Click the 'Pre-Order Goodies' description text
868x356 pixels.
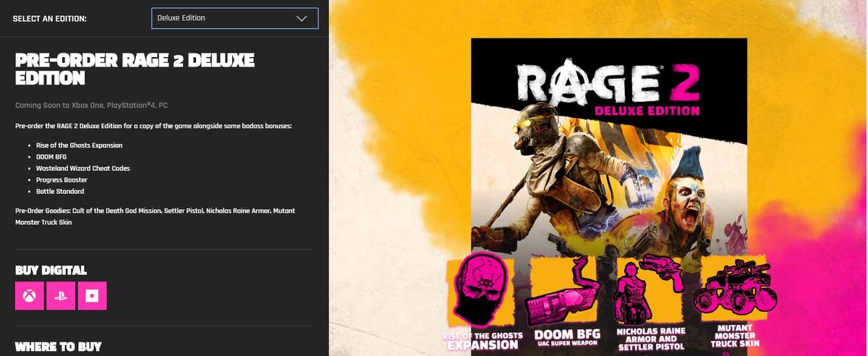[155, 216]
